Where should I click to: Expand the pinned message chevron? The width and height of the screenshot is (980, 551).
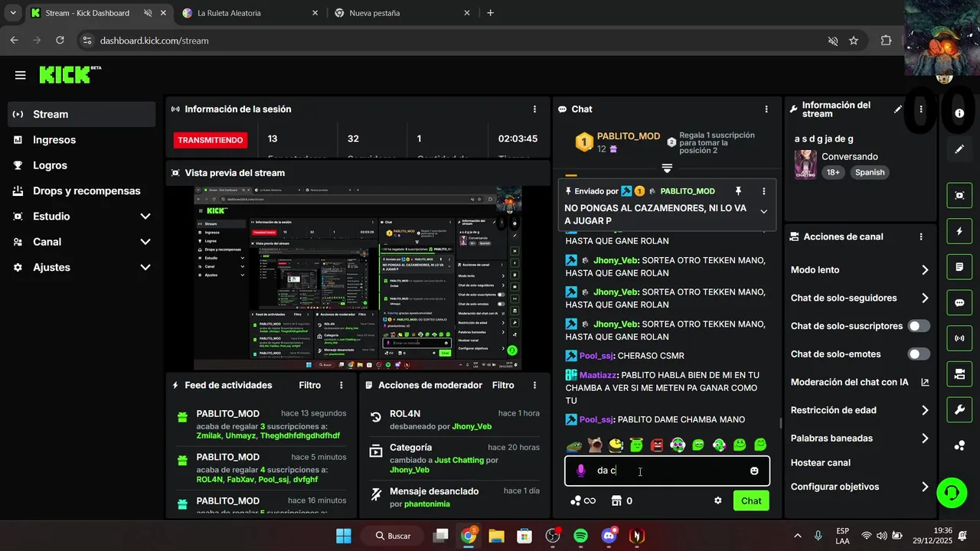coord(763,212)
